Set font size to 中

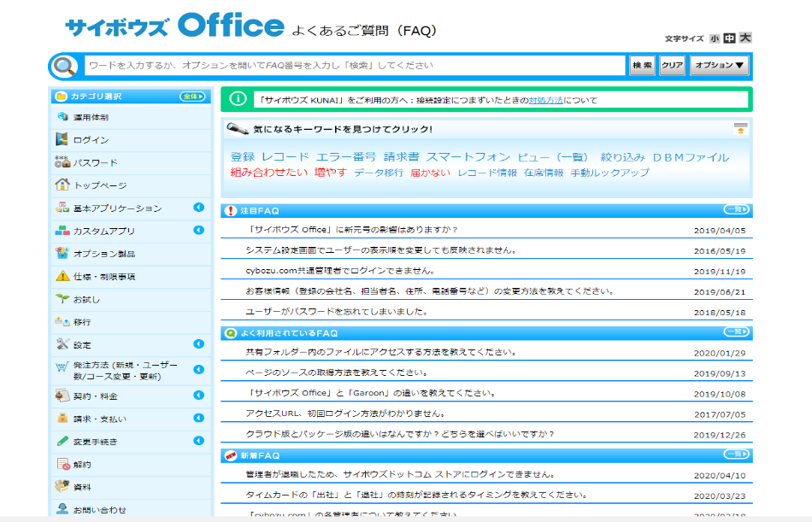pos(729,38)
